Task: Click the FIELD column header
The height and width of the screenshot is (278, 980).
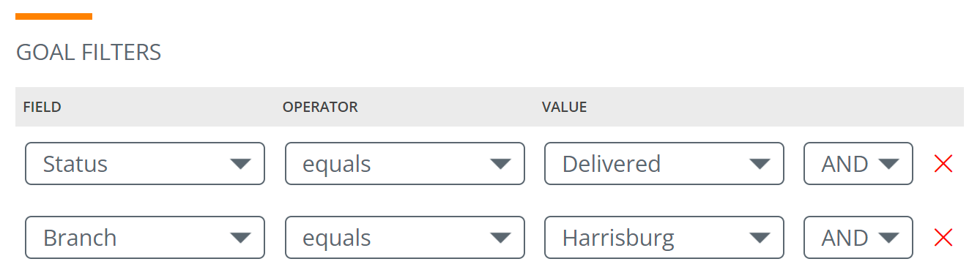Action: click(42, 108)
